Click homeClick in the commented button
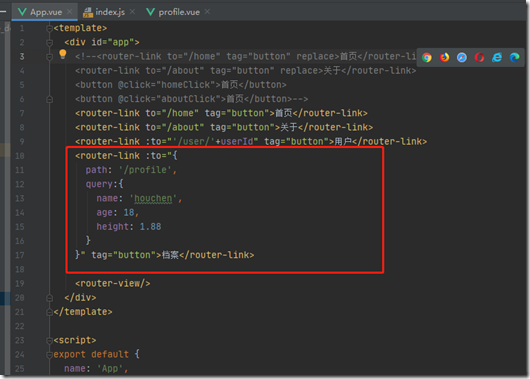Image resolution: width=530 pixels, height=379 pixels. click(186, 85)
